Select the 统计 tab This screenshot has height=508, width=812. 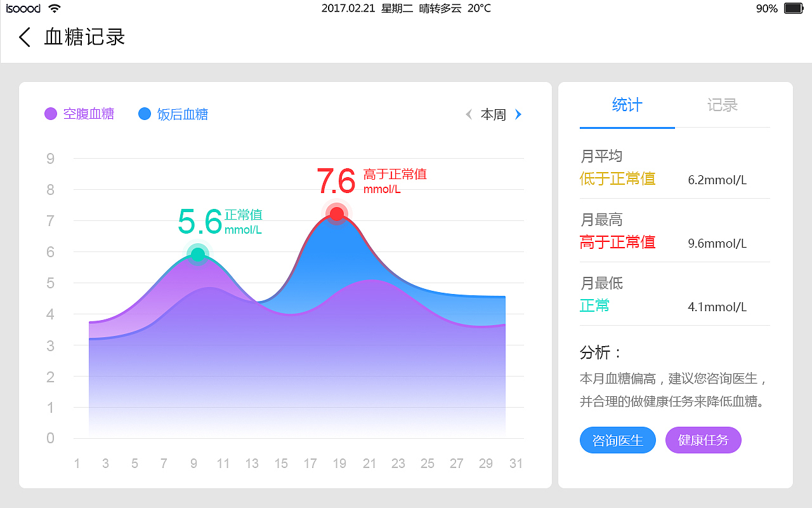tap(627, 105)
